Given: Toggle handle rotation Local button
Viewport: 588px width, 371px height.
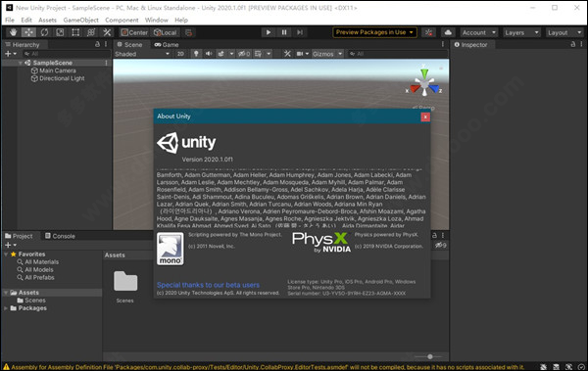Looking at the screenshot, I should click(166, 32).
